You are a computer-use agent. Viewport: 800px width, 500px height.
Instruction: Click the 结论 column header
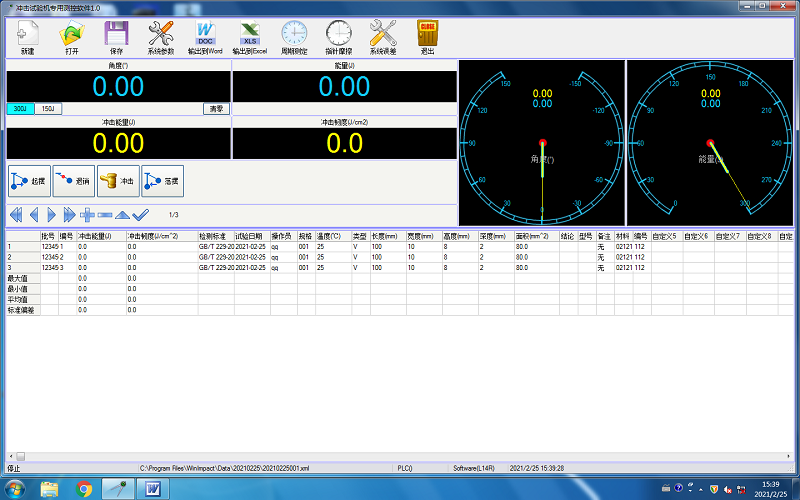click(569, 236)
